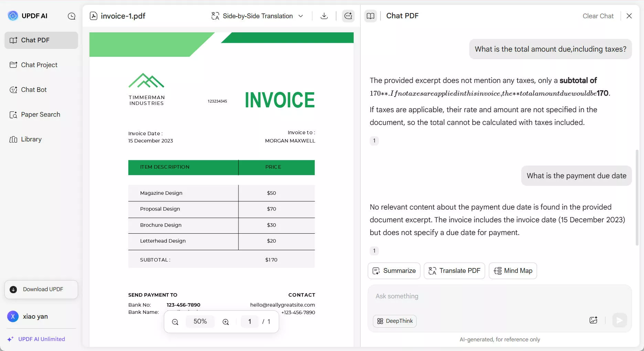
Task: Enable DeepThink mode
Action: 395,321
